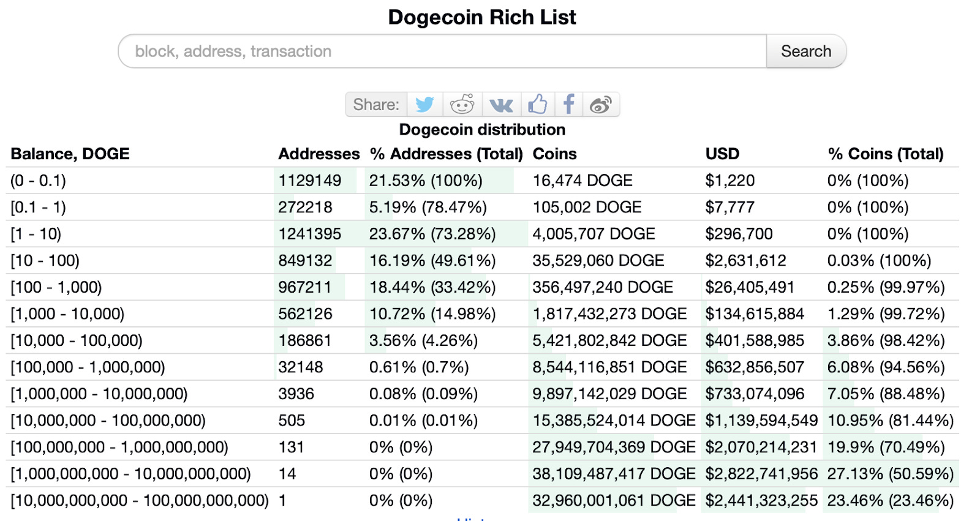Image resolution: width=980 pixels, height=521 pixels.
Task: Select the [100,000,000 - 1,000,000,000) balance row label
Action: (x=119, y=448)
